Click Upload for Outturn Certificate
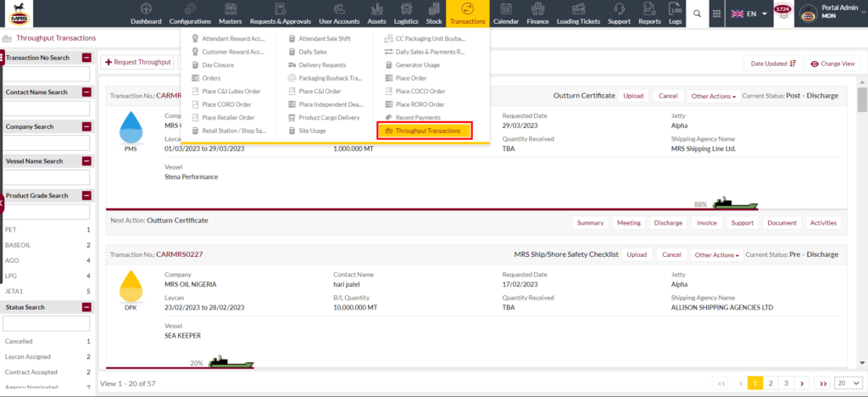 (x=633, y=96)
